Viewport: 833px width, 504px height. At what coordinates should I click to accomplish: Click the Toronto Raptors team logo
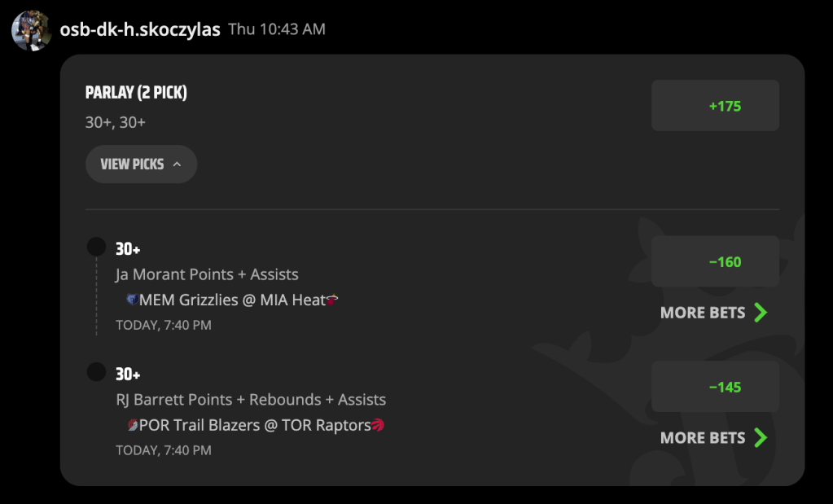(x=378, y=425)
